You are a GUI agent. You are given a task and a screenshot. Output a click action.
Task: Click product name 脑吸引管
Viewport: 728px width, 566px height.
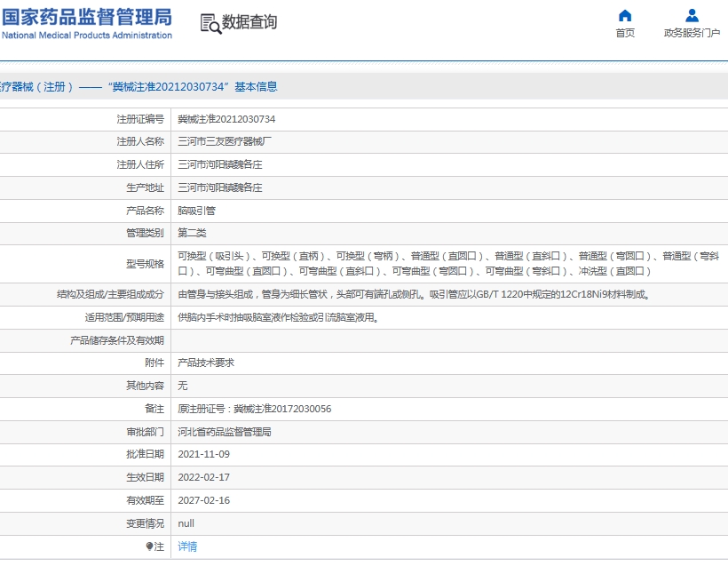196,211
